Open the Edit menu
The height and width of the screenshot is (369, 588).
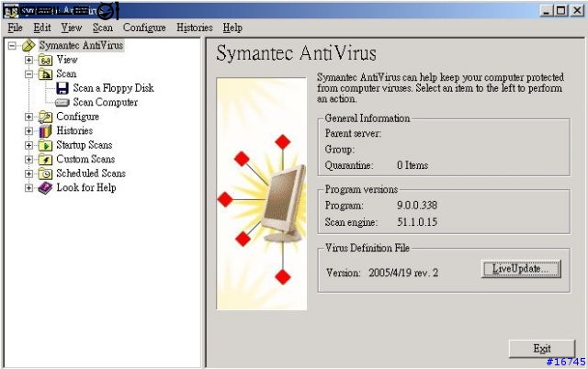[42, 28]
